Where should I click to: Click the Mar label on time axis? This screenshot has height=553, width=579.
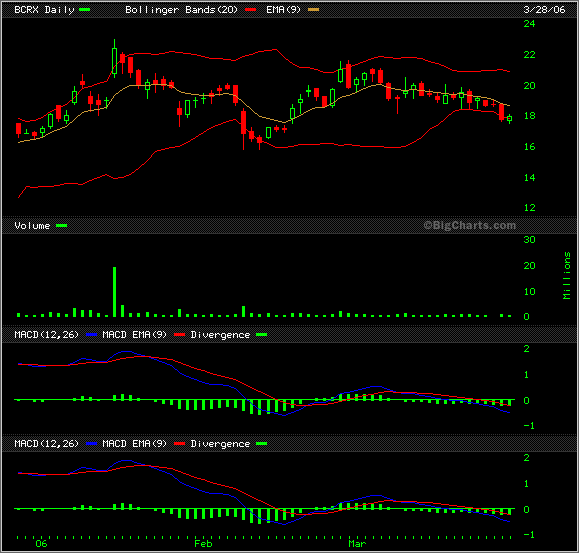(357, 544)
